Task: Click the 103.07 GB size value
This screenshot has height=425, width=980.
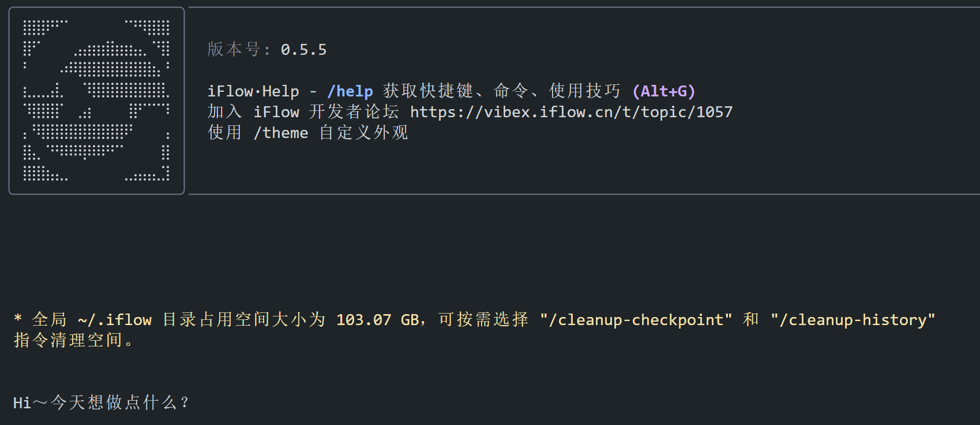Action: (378, 320)
